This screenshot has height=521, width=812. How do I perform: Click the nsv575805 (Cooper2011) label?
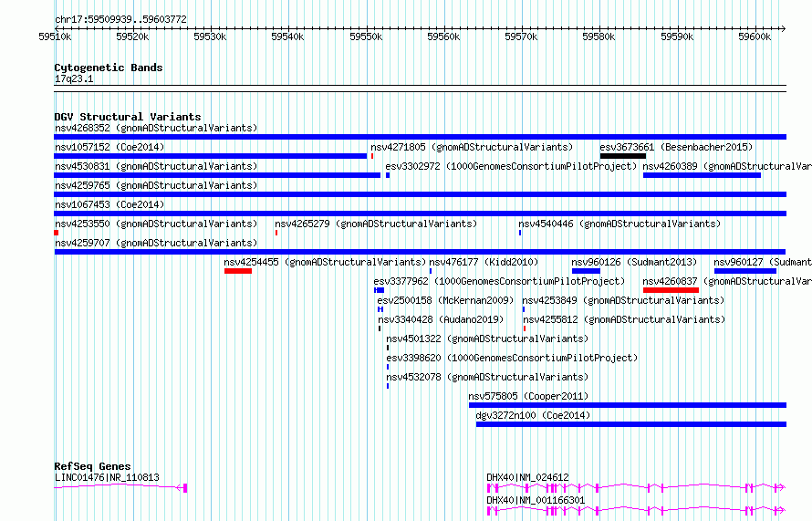(528, 396)
